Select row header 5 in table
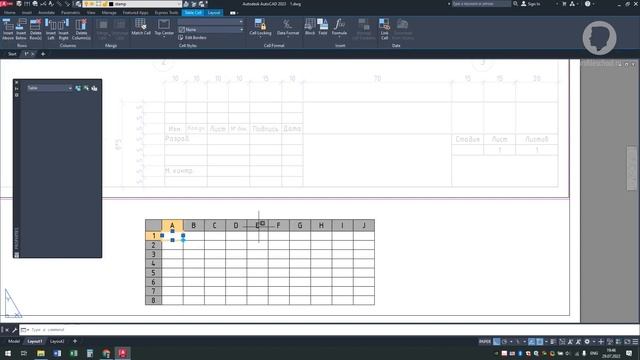Screen dimensions: 640x360 click(x=153, y=273)
